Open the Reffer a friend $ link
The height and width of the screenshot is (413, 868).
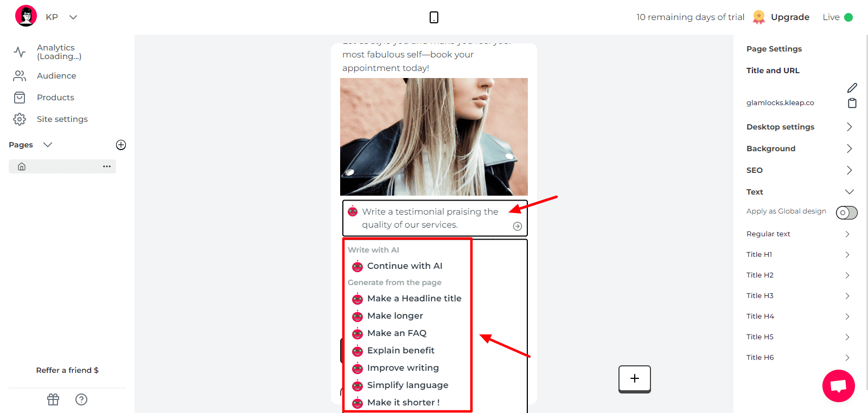[67, 370]
